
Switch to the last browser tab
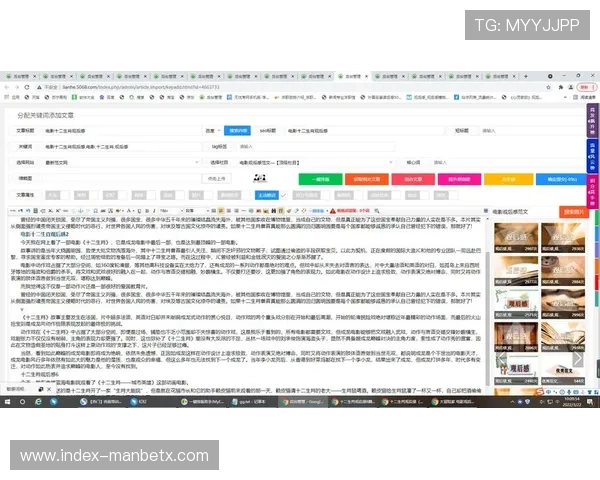pos(500,76)
